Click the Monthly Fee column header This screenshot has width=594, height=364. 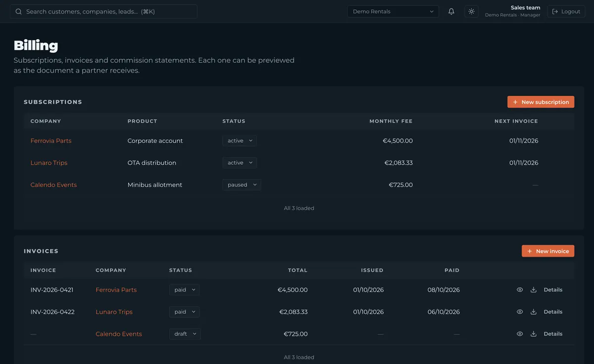click(x=391, y=121)
